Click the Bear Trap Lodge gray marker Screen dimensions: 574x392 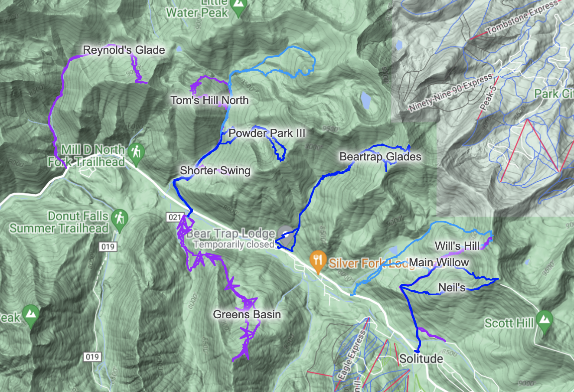click(285, 232)
